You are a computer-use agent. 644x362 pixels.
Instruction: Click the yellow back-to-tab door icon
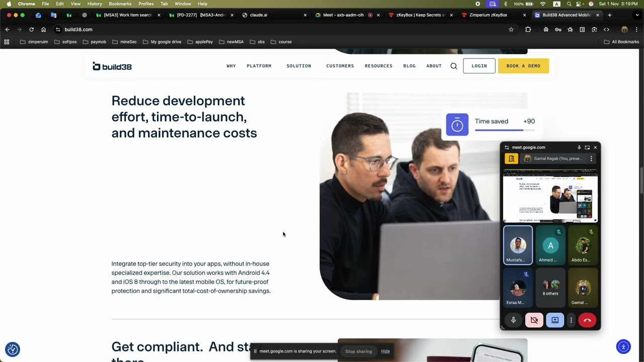tap(511, 158)
